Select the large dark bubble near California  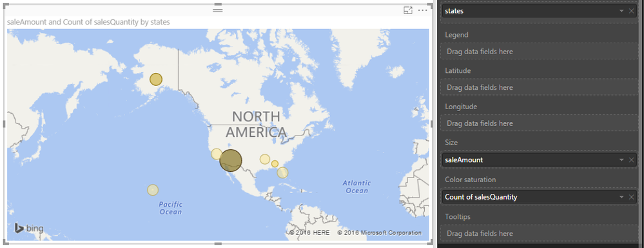pos(231,160)
